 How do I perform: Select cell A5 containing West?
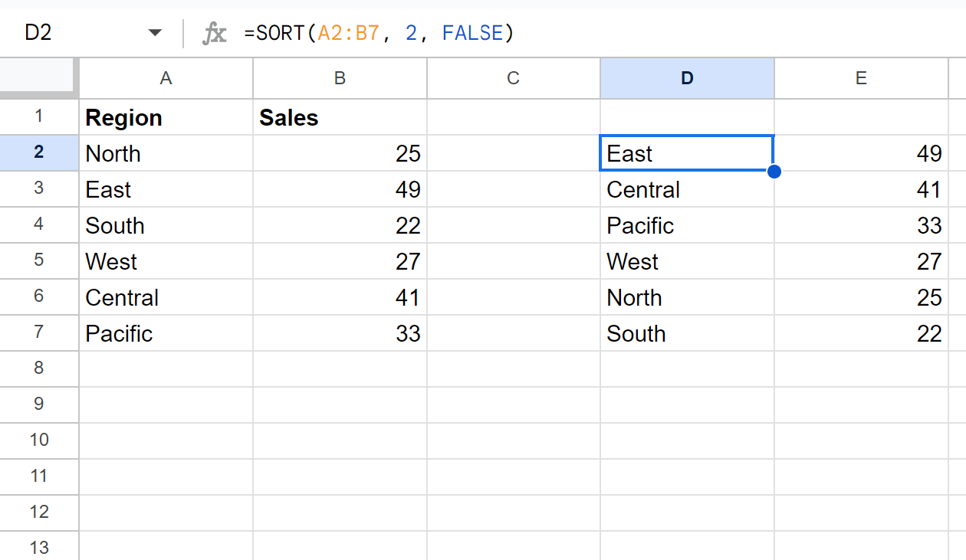click(x=166, y=261)
